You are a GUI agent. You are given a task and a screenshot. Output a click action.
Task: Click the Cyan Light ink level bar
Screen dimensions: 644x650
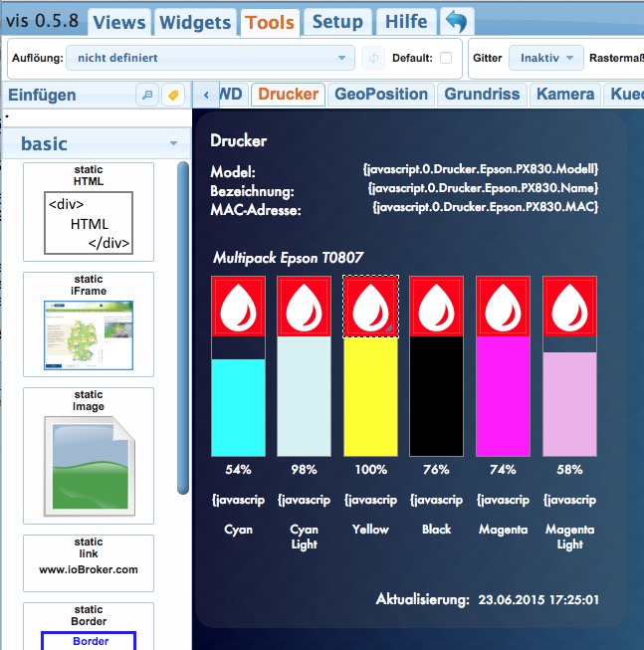click(305, 396)
